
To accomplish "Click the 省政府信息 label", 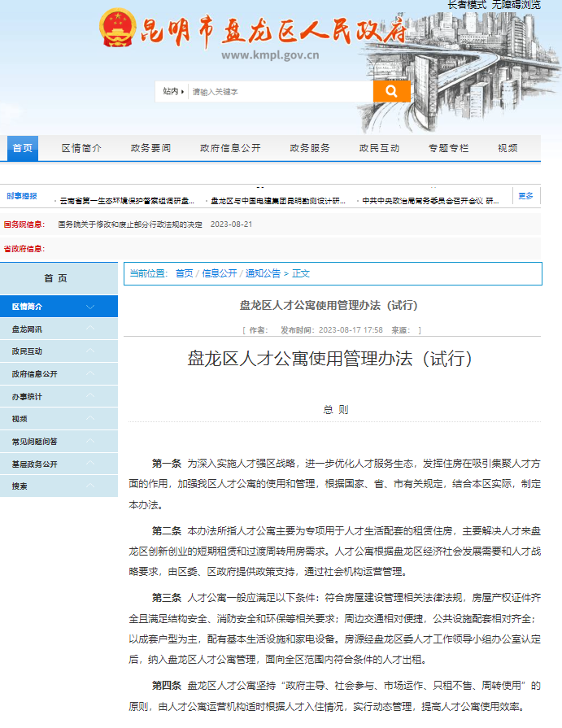I will [x=24, y=249].
